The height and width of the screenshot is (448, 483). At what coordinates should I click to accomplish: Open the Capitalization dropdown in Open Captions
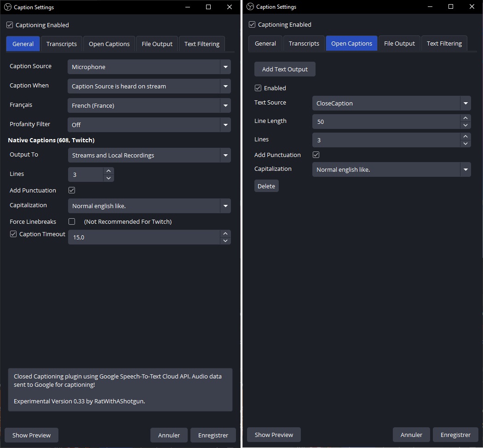[x=391, y=169]
